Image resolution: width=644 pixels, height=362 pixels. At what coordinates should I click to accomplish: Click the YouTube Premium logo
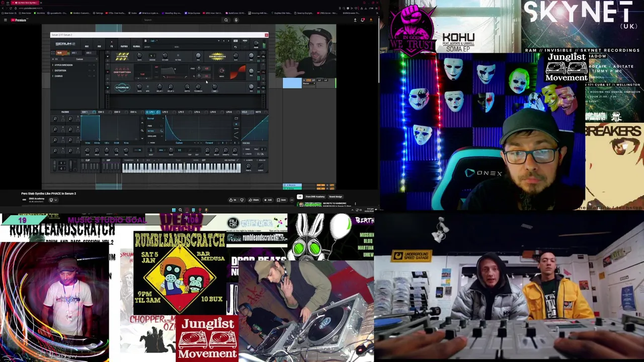tap(20, 20)
